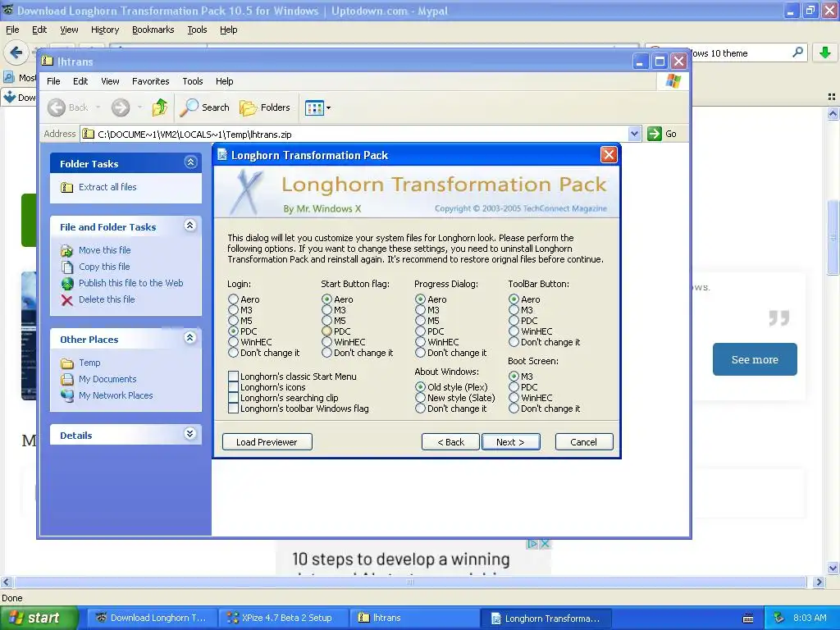Click the < Back button in dialog
840x630 pixels.
pos(450,442)
